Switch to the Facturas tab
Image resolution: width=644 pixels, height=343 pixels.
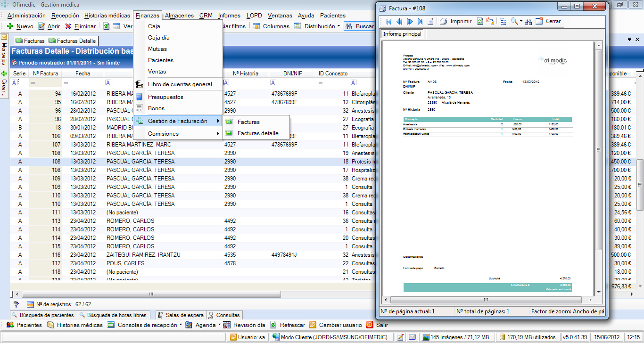click(x=30, y=41)
